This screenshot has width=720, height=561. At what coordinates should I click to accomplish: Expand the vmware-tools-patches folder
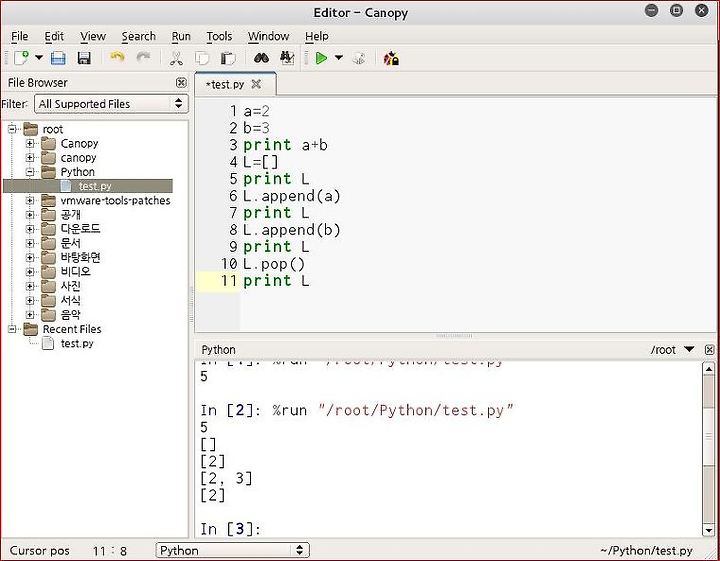tap(30, 201)
